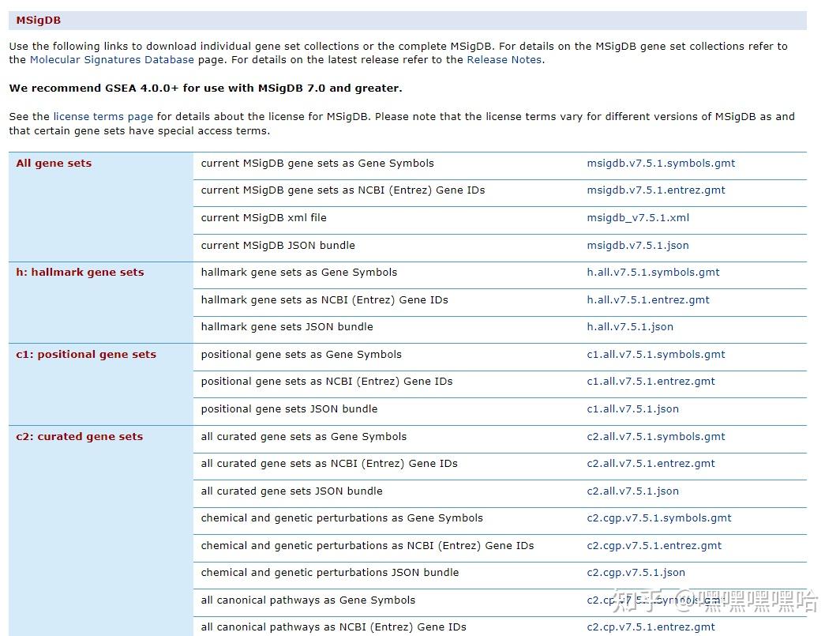Download c1.all.v7.5.1.json positional bundle
The width and height of the screenshot is (840, 636).
[x=632, y=408]
